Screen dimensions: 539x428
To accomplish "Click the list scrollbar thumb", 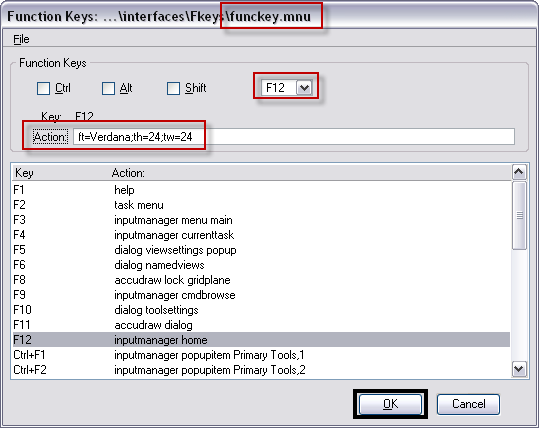I will [x=519, y=216].
